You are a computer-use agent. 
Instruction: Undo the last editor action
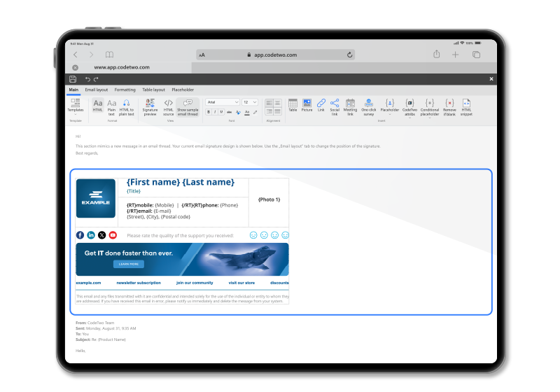(x=87, y=79)
